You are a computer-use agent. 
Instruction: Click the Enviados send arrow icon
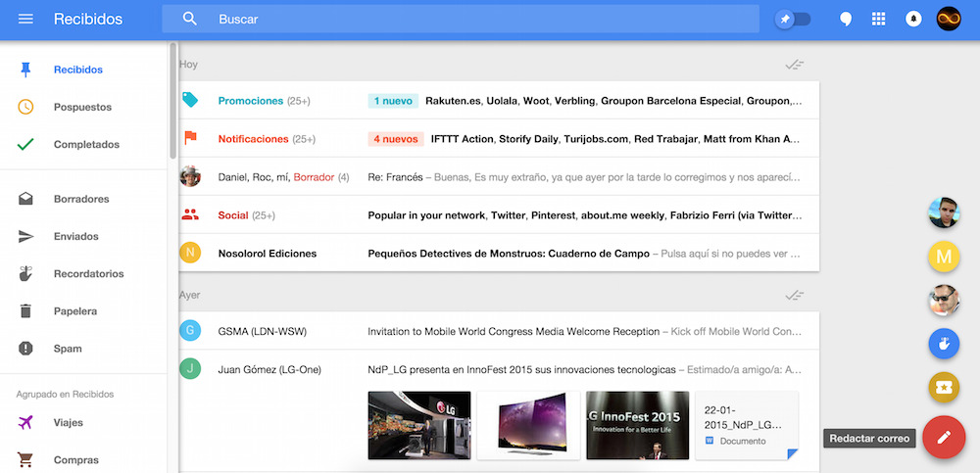(x=25, y=236)
